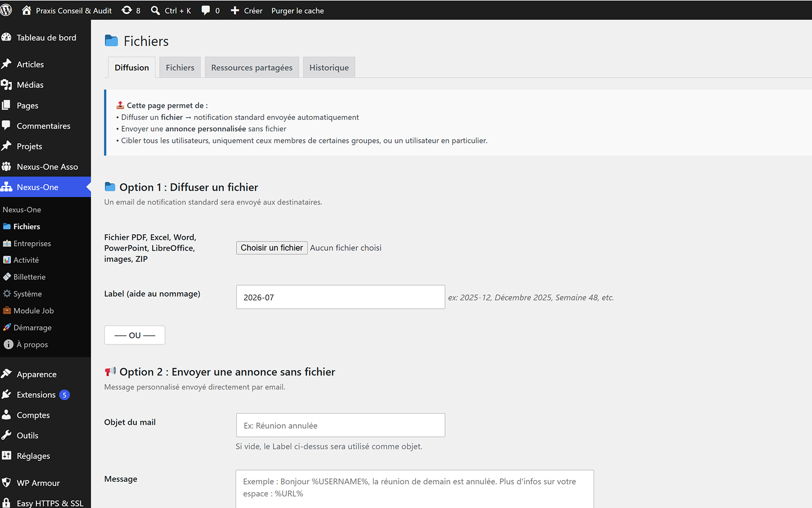Click the plus icon next to Créer
Viewport: 812px width, 508px height.
tap(234, 10)
